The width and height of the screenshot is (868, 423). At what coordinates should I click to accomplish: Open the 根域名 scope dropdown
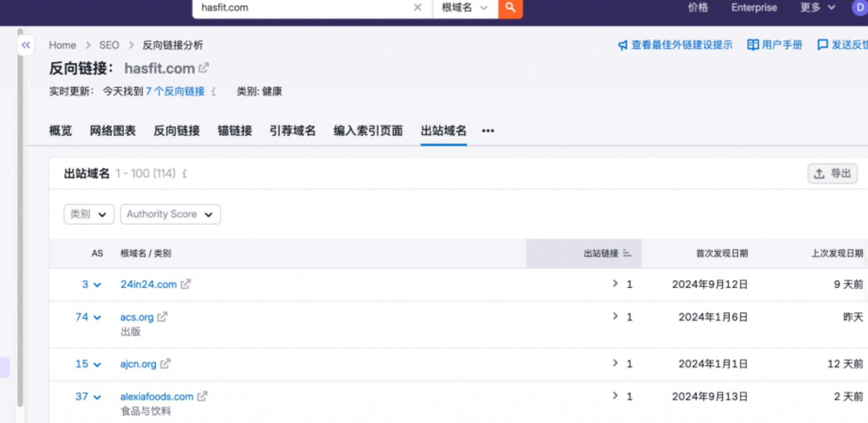(x=465, y=8)
